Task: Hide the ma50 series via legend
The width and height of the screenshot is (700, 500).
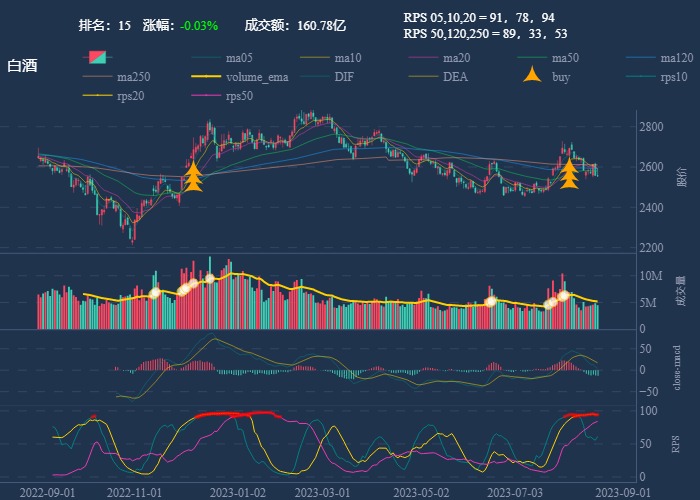Action: point(565,57)
